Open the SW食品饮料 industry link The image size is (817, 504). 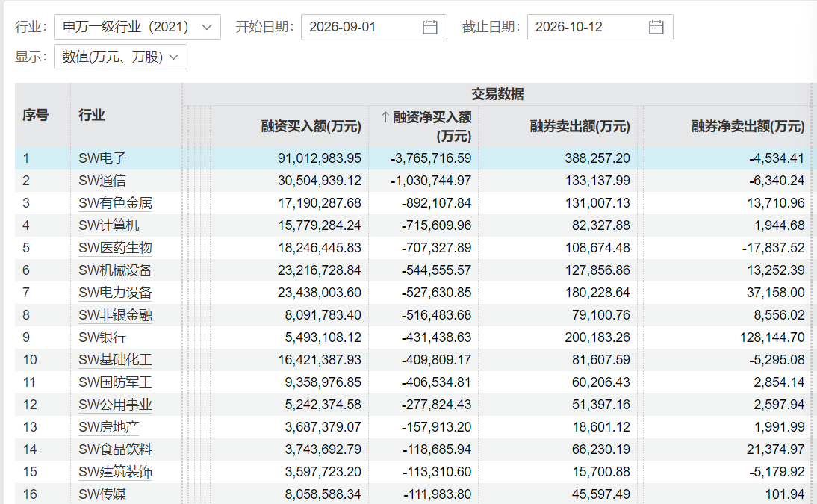115,449
